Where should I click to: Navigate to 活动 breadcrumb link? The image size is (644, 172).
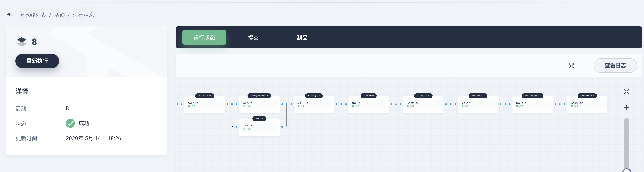click(x=59, y=15)
